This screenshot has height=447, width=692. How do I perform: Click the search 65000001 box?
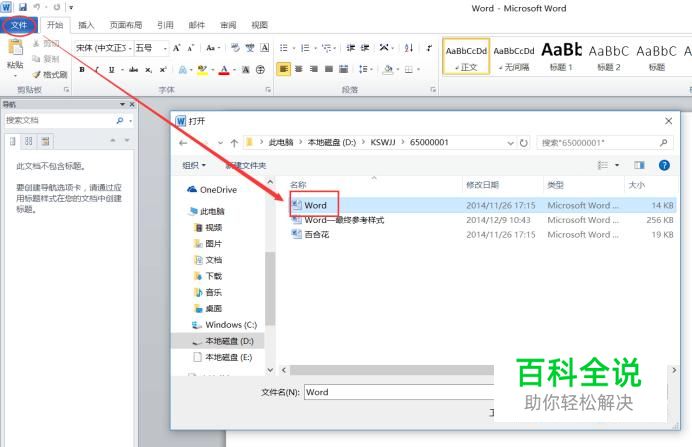[x=603, y=143]
